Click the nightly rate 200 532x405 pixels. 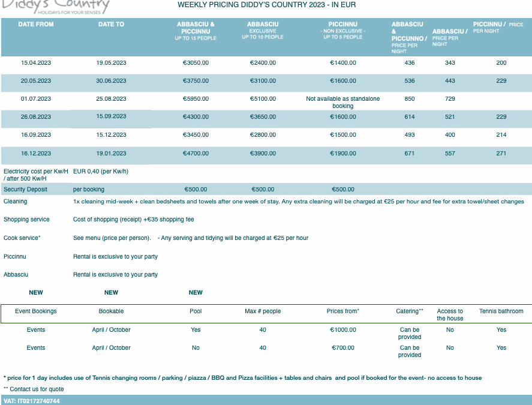(501, 63)
